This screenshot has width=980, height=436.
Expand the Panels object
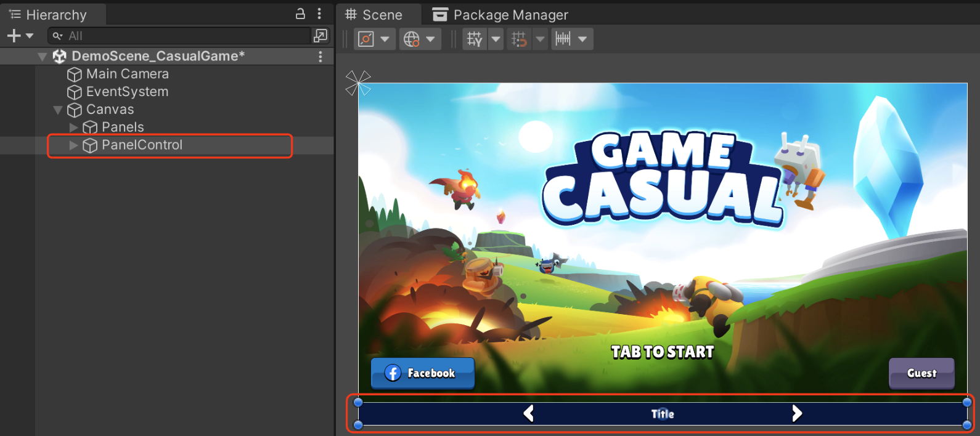(x=73, y=127)
